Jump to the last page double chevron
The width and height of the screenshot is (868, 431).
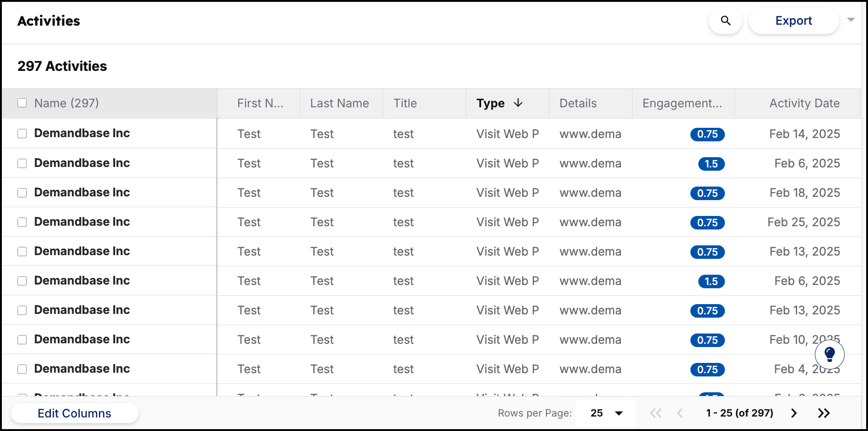(x=824, y=413)
